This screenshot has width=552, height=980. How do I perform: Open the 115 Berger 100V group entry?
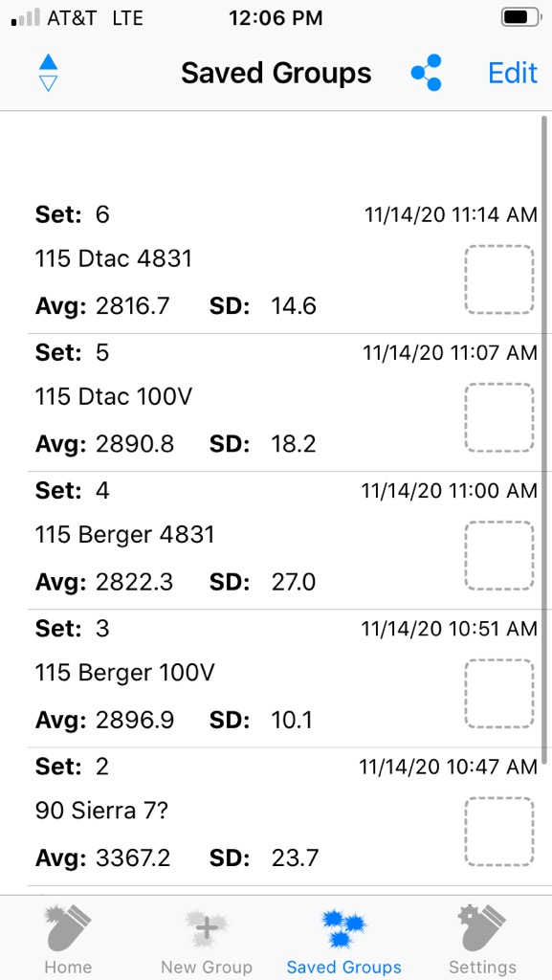pos(284,679)
